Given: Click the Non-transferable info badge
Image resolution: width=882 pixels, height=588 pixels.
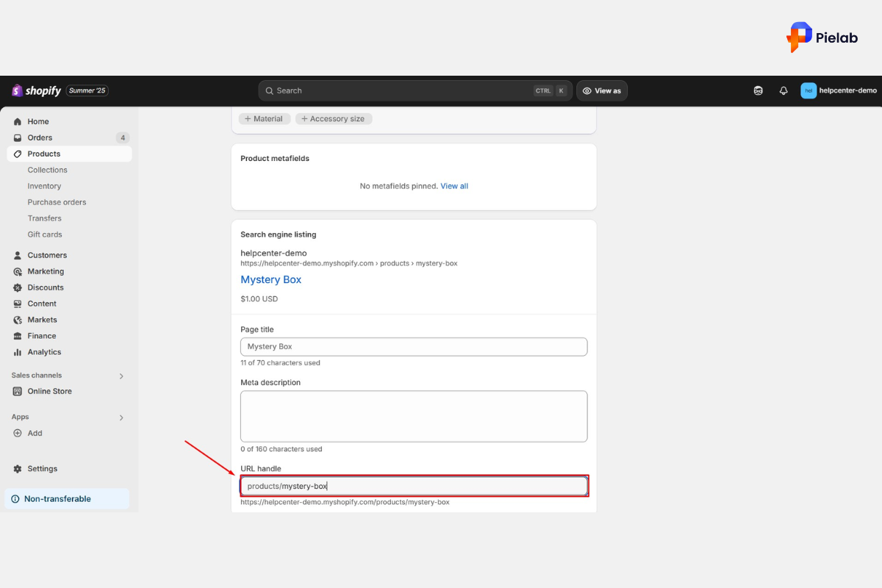Looking at the screenshot, I should pos(67,498).
